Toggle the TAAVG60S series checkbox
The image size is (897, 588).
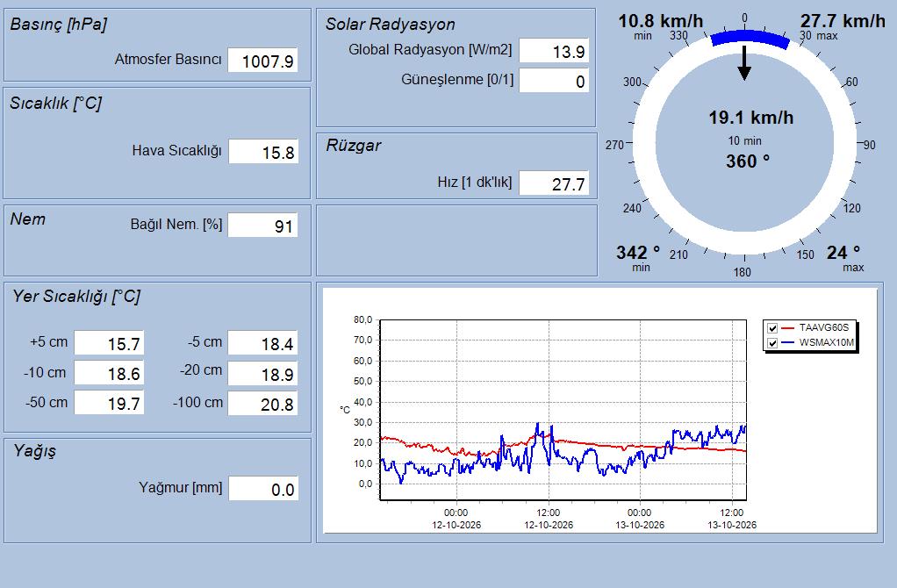pos(772,328)
